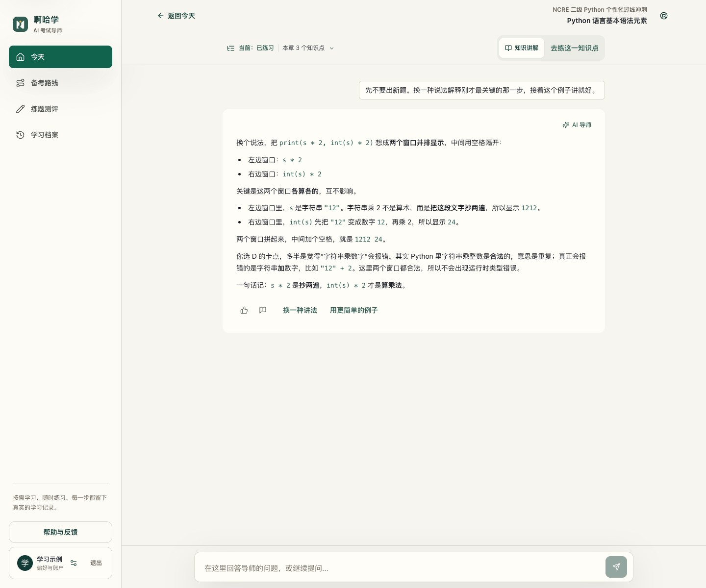Focus the answer input field at the bottom
Image resolution: width=706 pixels, height=588 pixels.
click(x=402, y=568)
